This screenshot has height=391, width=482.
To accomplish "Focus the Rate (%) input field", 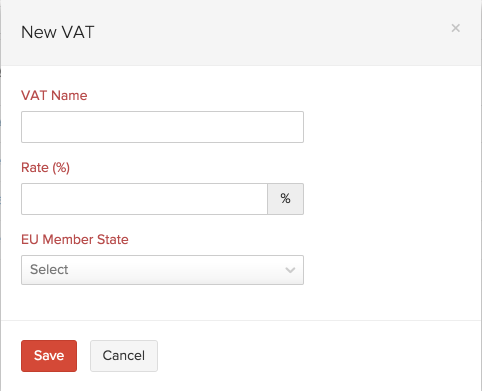I will (x=144, y=199).
